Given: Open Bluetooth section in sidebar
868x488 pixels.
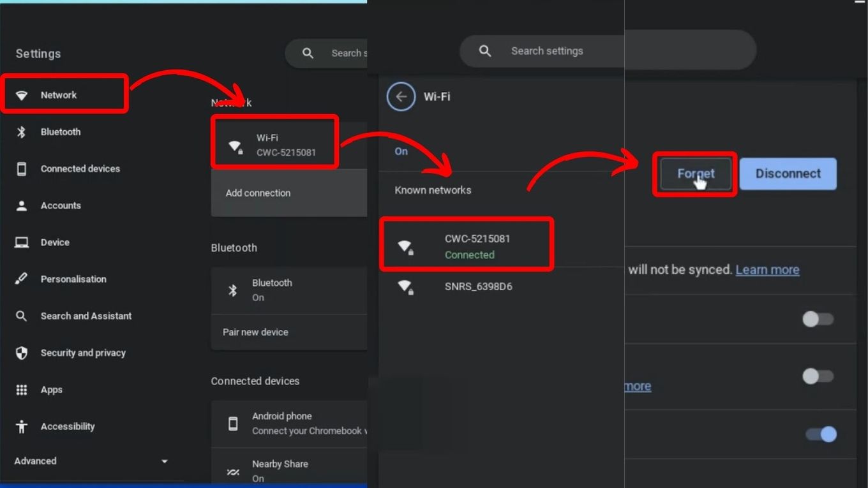Looking at the screenshot, I should [60, 132].
